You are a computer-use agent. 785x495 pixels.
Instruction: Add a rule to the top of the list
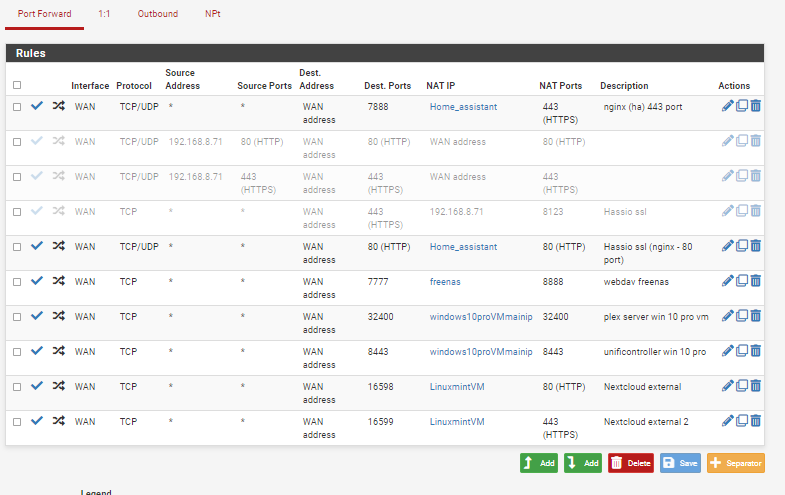pyautogui.click(x=539, y=463)
